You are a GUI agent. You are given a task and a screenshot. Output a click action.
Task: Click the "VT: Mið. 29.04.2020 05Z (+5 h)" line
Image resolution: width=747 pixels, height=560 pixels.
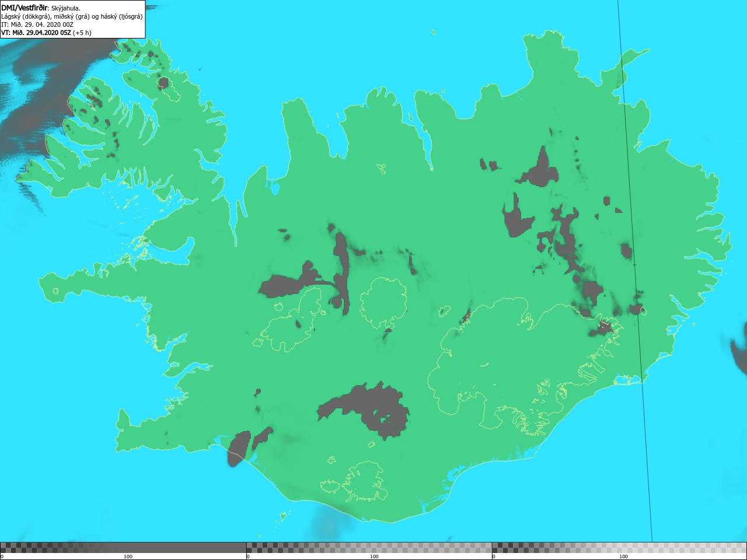46,33
